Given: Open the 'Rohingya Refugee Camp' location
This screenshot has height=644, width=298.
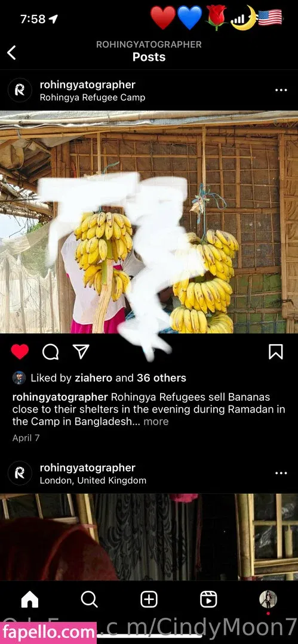Looking at the screenshot, I should coord(92,98).
